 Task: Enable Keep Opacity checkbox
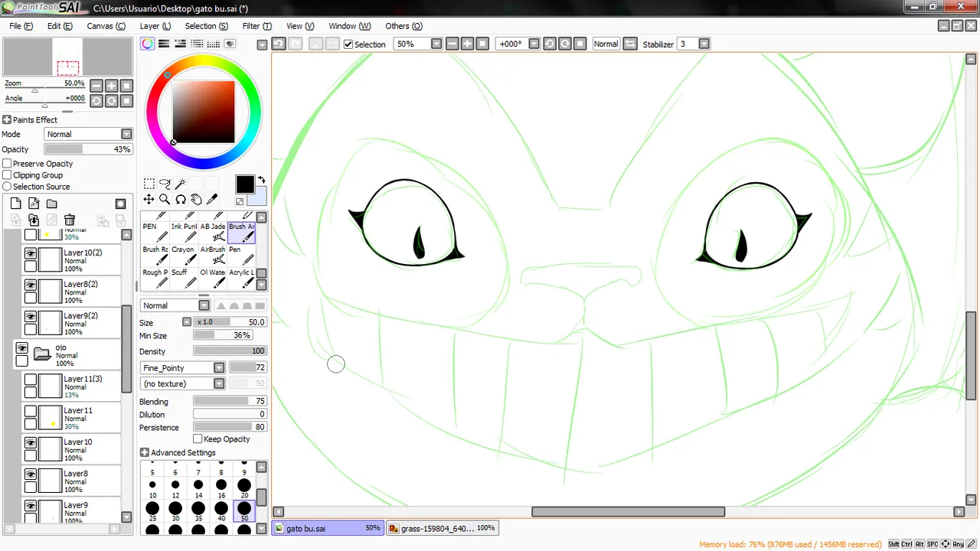(198, 439)
